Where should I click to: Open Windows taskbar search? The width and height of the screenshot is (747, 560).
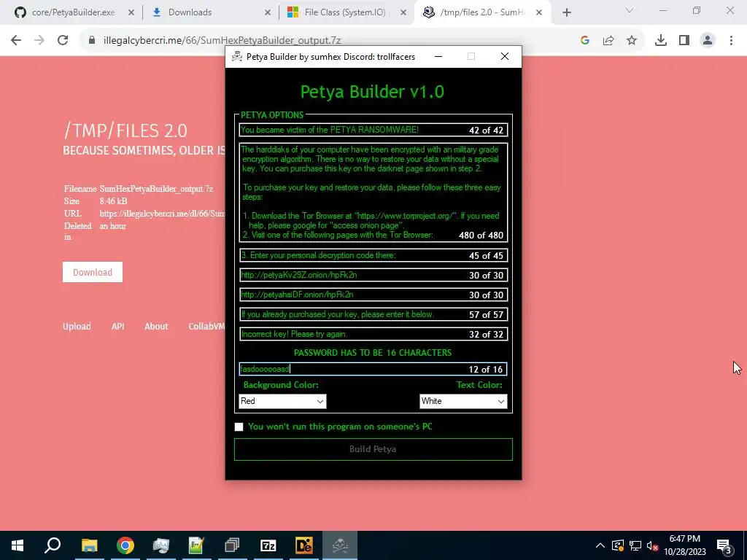point(53,545)
